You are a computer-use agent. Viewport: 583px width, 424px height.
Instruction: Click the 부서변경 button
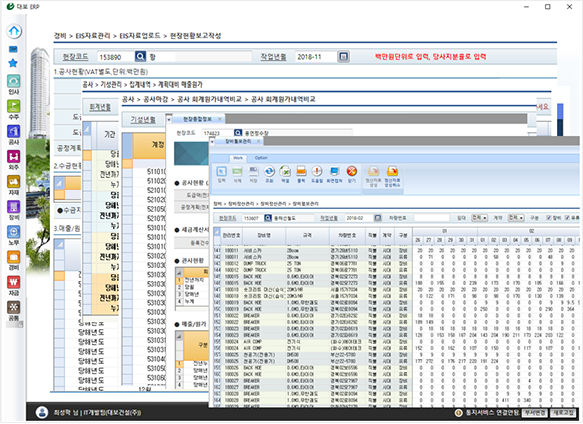535,412
